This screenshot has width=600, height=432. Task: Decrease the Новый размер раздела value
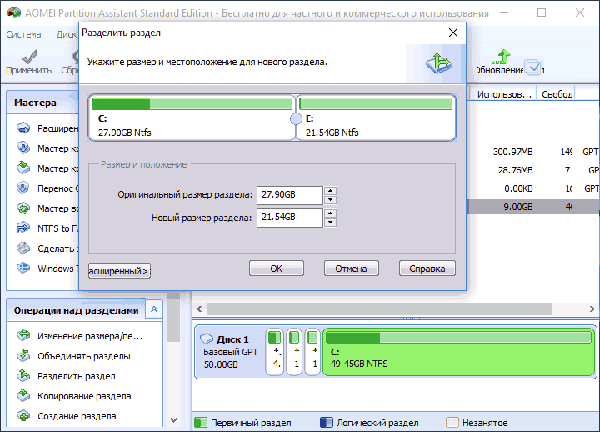[x=330, y=222]
